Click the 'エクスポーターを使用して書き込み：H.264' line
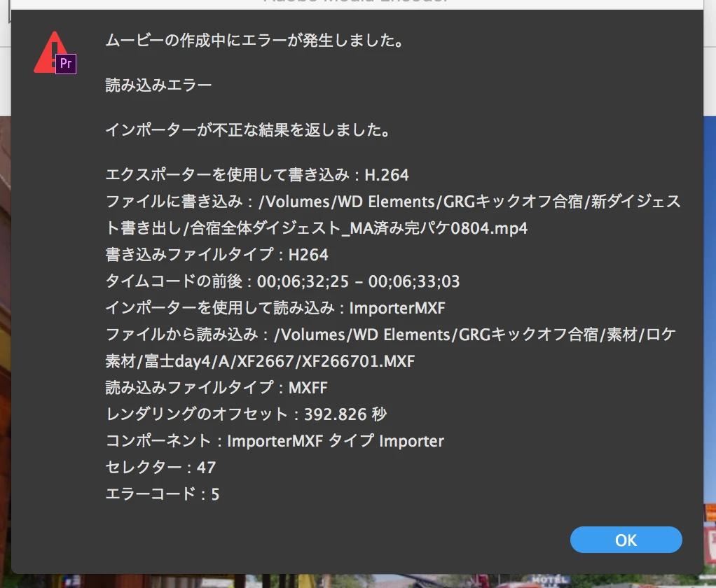This screenshot has width=716, height=588. pyautogui.click(x=257, y=175)
